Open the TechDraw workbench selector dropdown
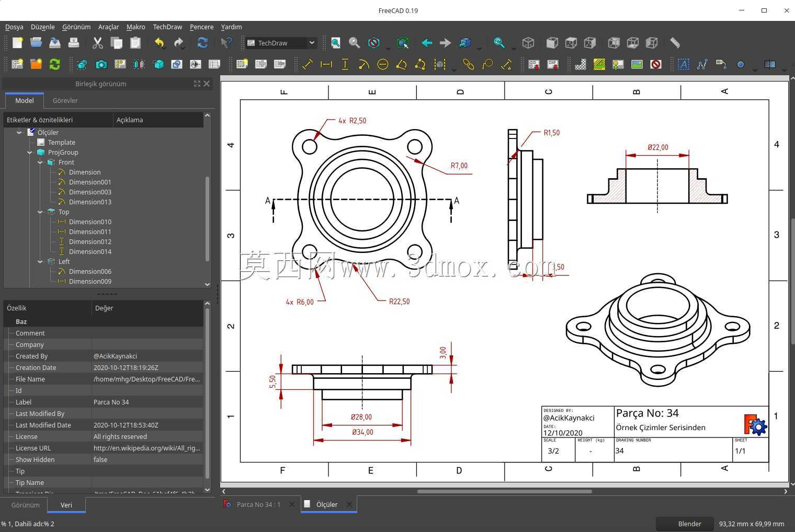The width and height of the screenshot is (795, 532). click(x=312, y=43)
